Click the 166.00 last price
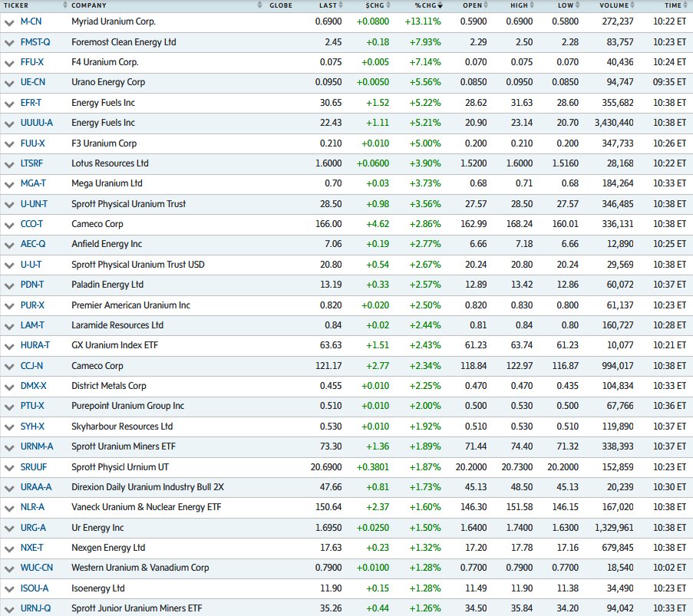This screenshot has width=693, height=616. (x=328, y=223)
